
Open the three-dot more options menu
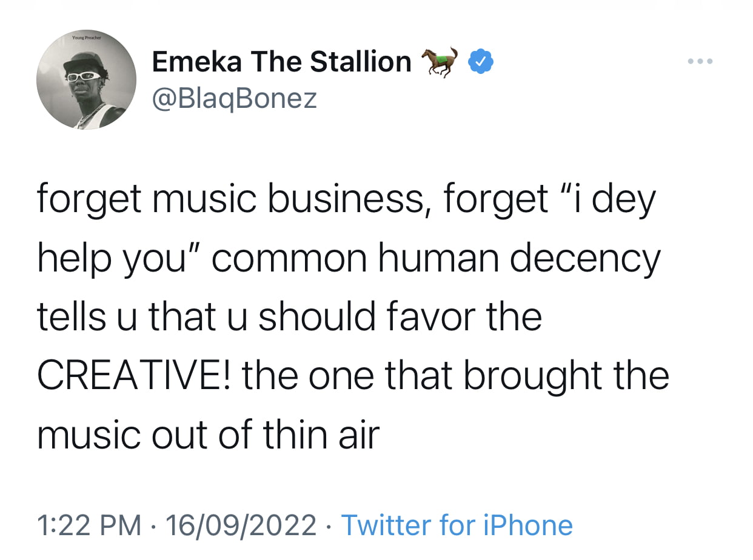(701, 61)
